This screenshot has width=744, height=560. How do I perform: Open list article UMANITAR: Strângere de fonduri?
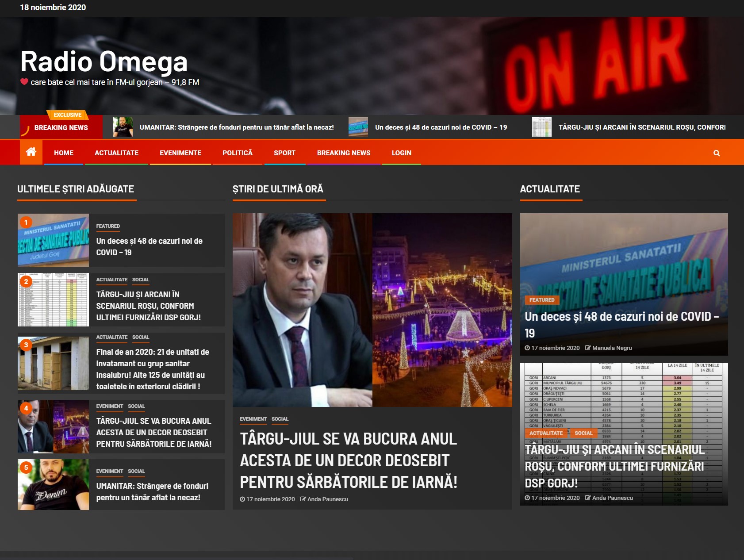click(x=152, y=491)
